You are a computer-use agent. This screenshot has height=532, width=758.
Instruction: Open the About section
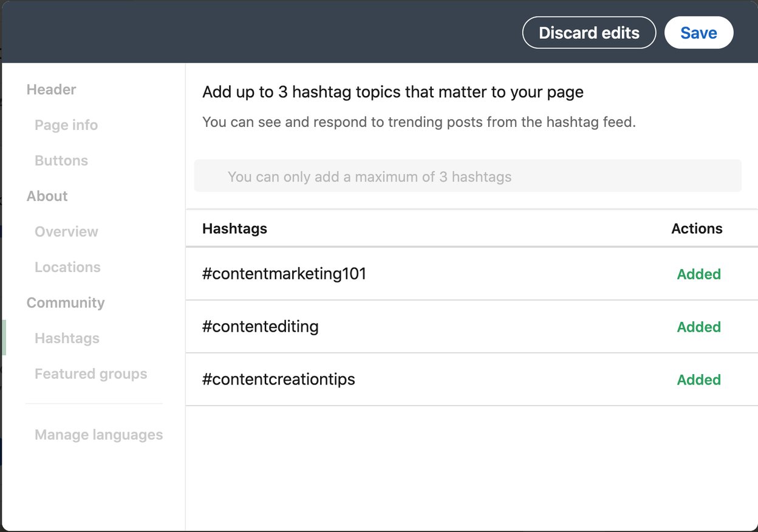tap(47, 196)
